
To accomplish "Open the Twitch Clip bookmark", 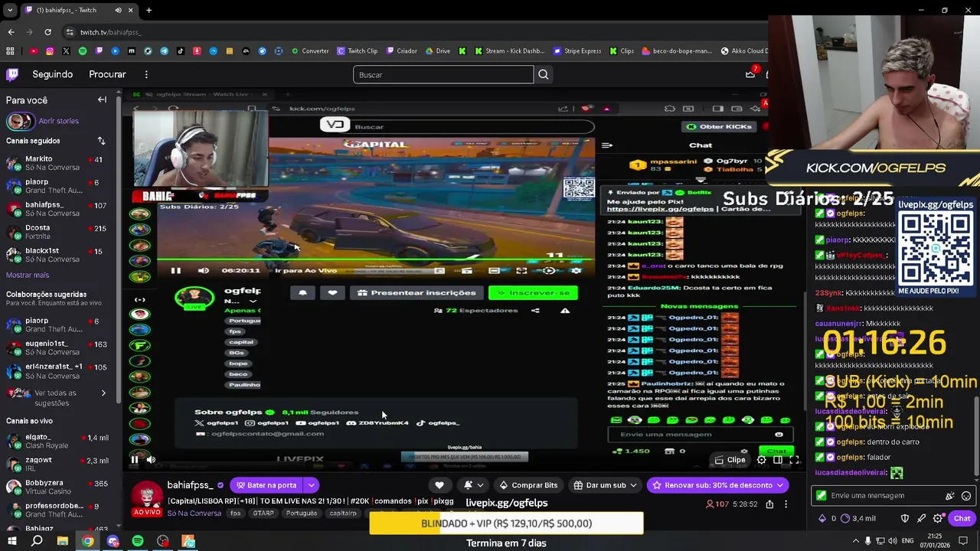I will click(x=358, y=51).
